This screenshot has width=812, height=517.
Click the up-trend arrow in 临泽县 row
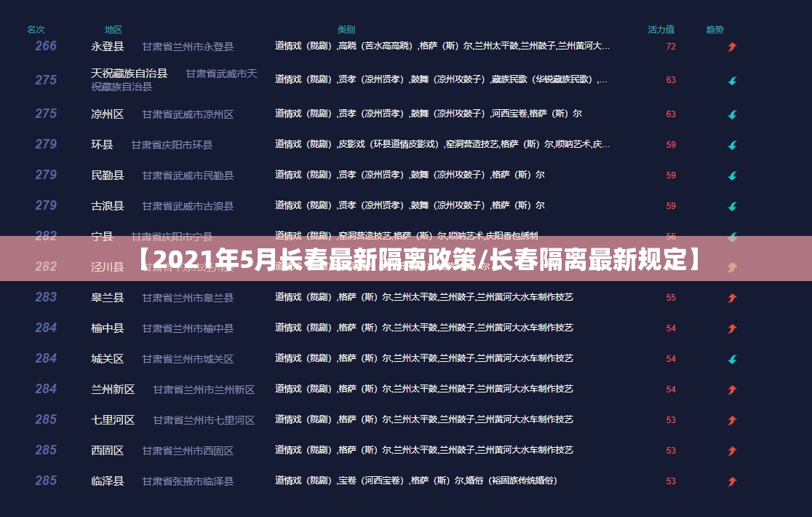[732, 481]
